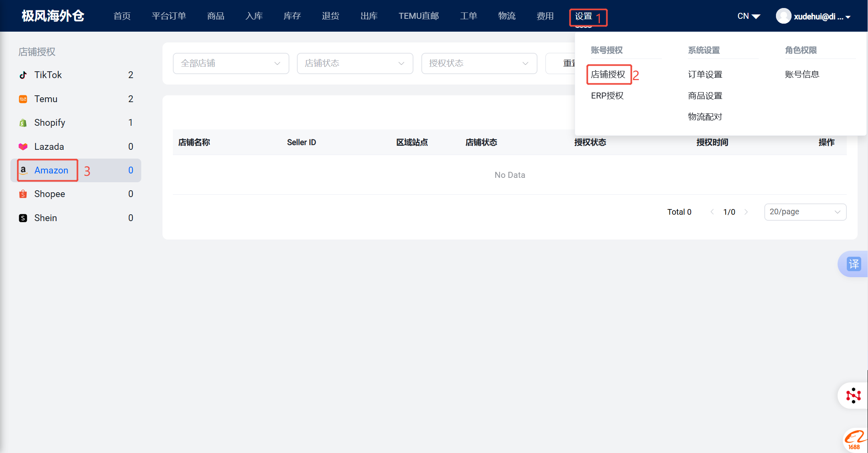
Task: Select 账号信息 in the settings dropdown
Action: [x=802, y=74]
